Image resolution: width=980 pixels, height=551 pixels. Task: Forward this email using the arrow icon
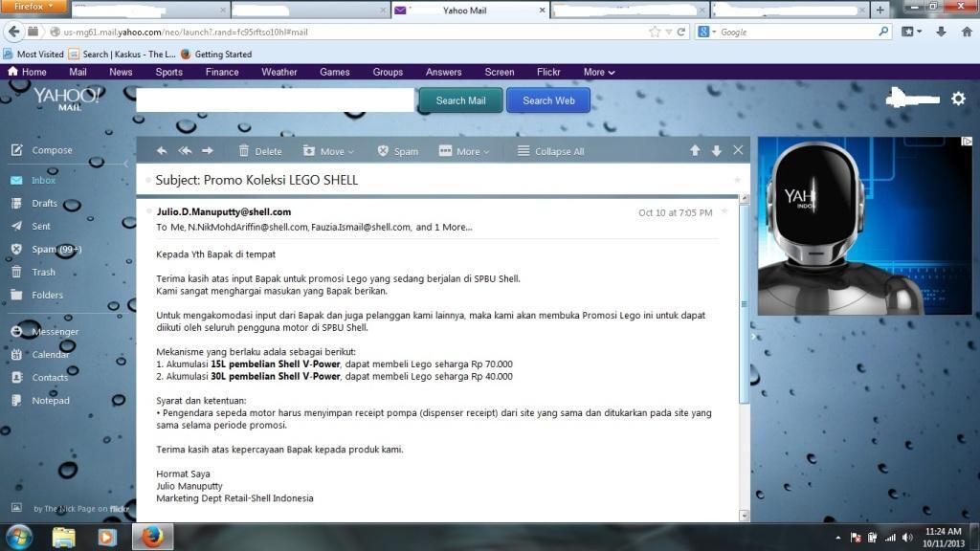pos(208,151)
